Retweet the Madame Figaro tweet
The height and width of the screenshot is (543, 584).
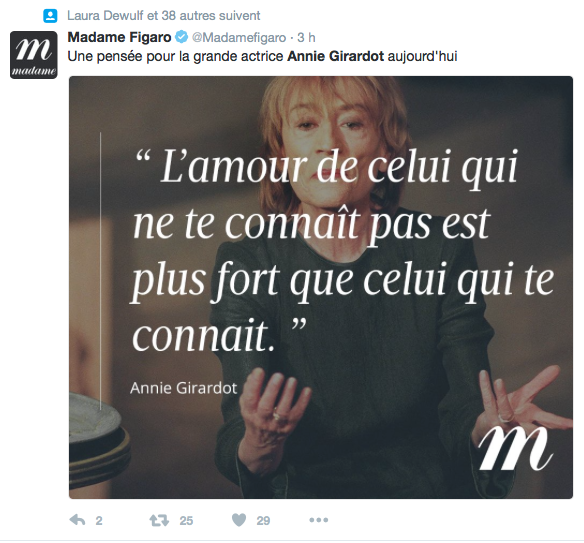pyautogui.click(x=159, y=520)
